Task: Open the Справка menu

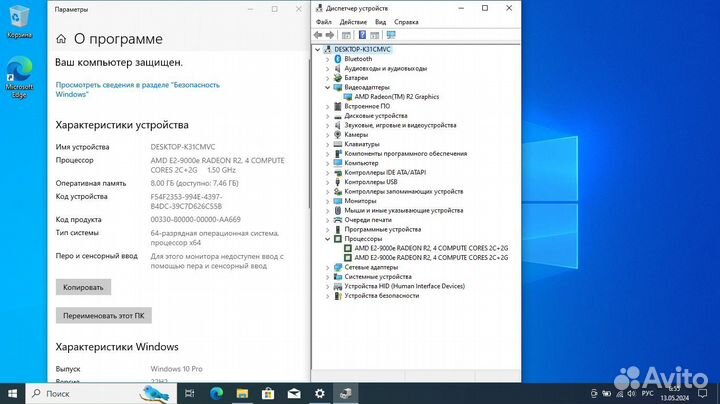Action: tap(406, 22)
